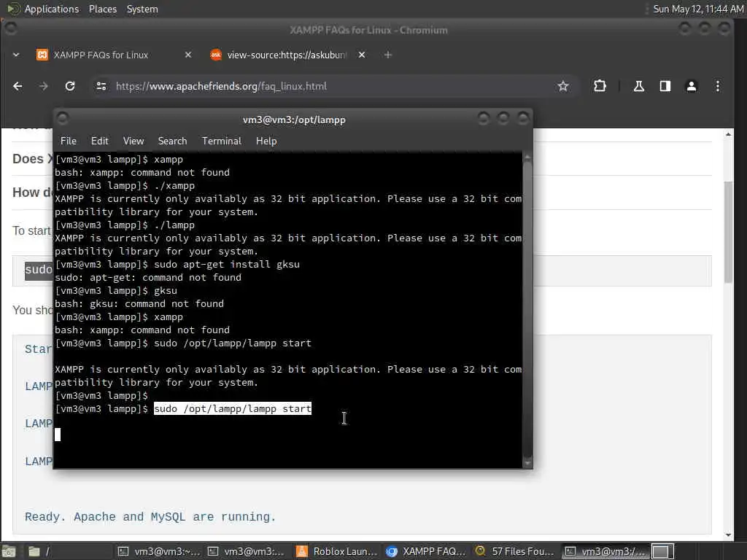This screenshot has height=560, width=747.
Task: Open Chromium three-dot menu
Action: point(718,86)
